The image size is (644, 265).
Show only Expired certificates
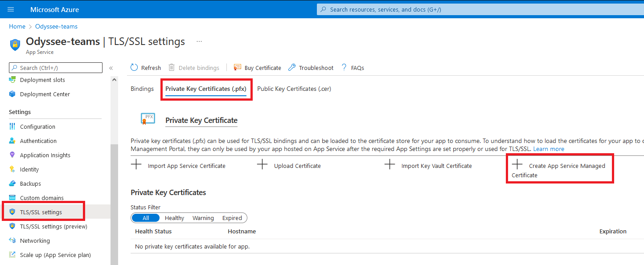pos(232,218)
